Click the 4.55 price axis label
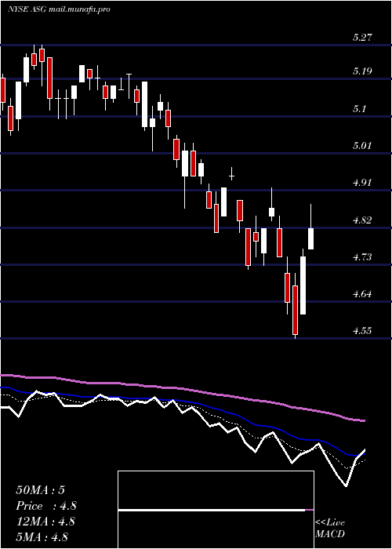Screen dimensions: 392x549 [362, 331]
